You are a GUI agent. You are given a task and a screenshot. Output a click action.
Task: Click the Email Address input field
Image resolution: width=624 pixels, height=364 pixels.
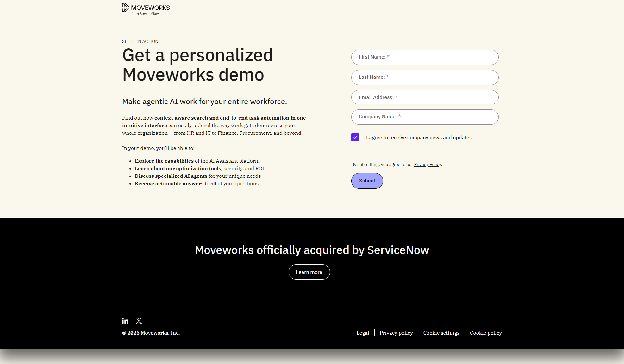(425, 97)
